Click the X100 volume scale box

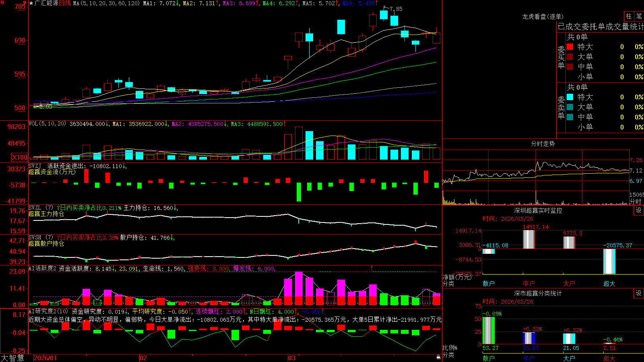[20, 157]
